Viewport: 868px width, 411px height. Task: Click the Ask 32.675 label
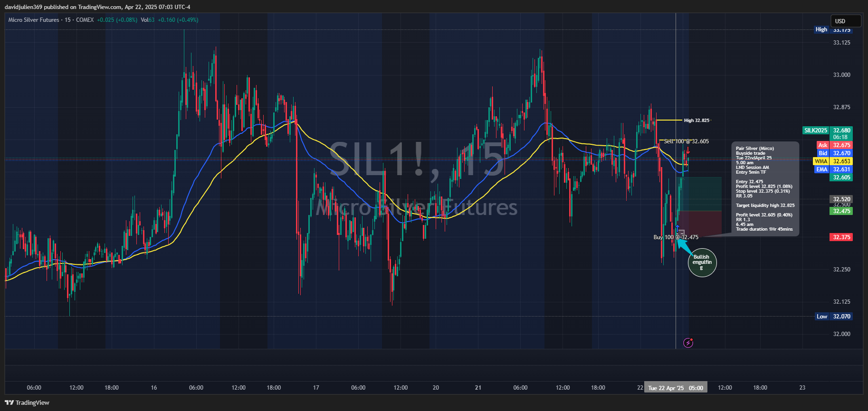(x=834, y=145)
